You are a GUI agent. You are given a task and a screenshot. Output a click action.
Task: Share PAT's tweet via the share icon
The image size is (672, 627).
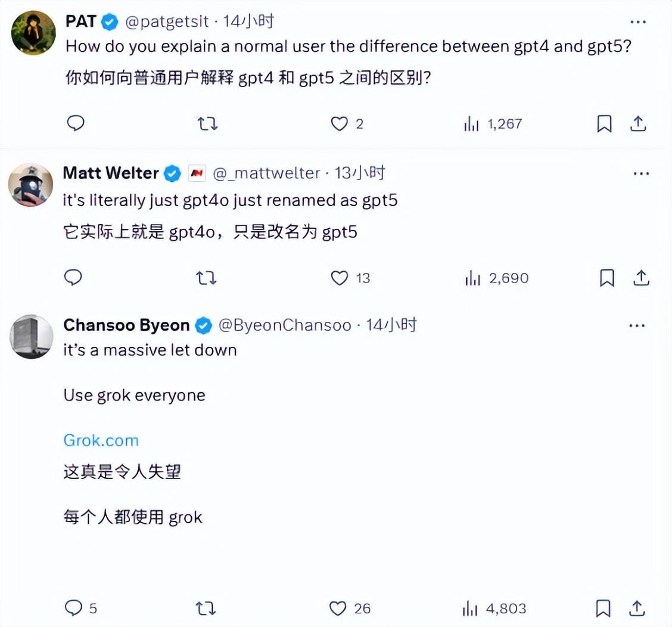coord(638,123)
